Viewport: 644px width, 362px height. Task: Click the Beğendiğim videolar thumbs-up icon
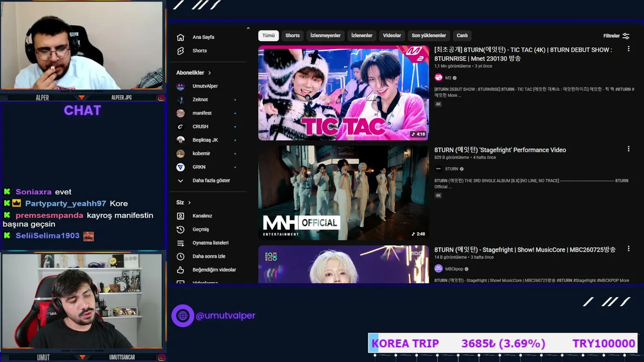pos(181,270)
